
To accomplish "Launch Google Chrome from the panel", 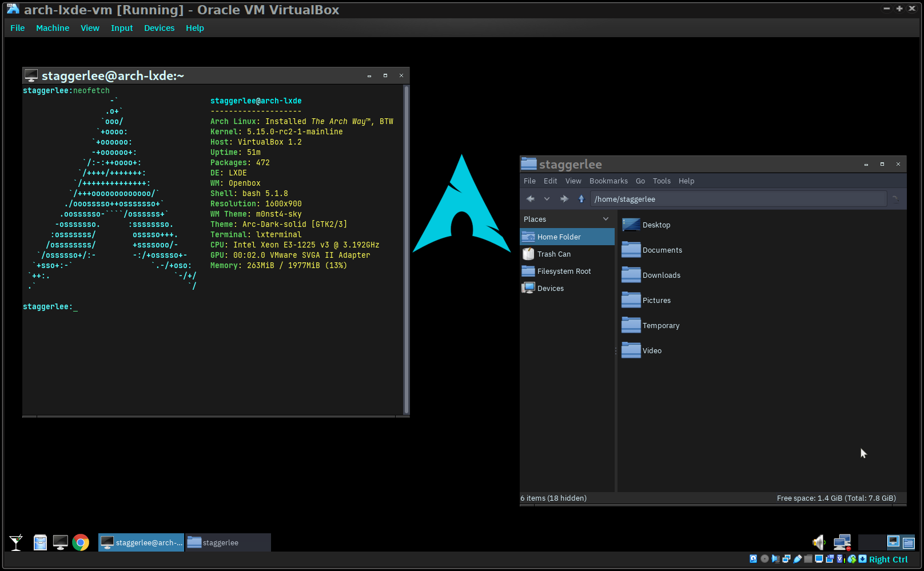I will tap(81, 542).
